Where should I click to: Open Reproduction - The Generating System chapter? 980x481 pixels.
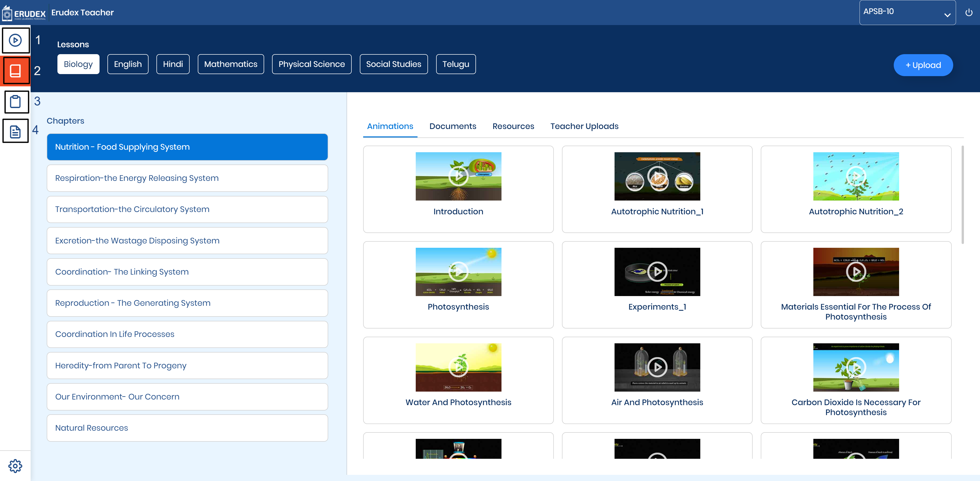(x=187, y=303)
